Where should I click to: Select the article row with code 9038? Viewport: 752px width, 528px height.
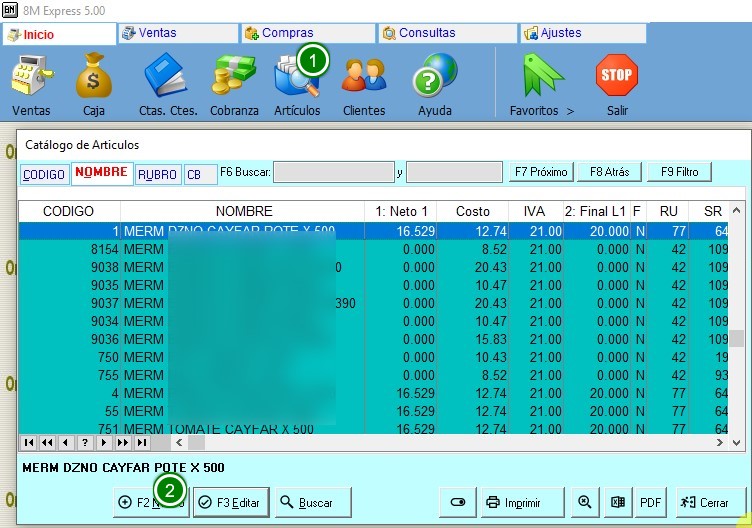tap(374, 267)
